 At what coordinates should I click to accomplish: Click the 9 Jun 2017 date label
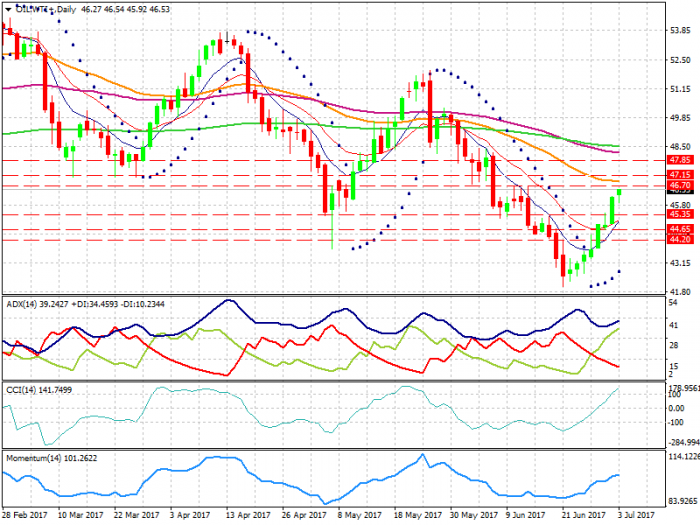(525, 515)
